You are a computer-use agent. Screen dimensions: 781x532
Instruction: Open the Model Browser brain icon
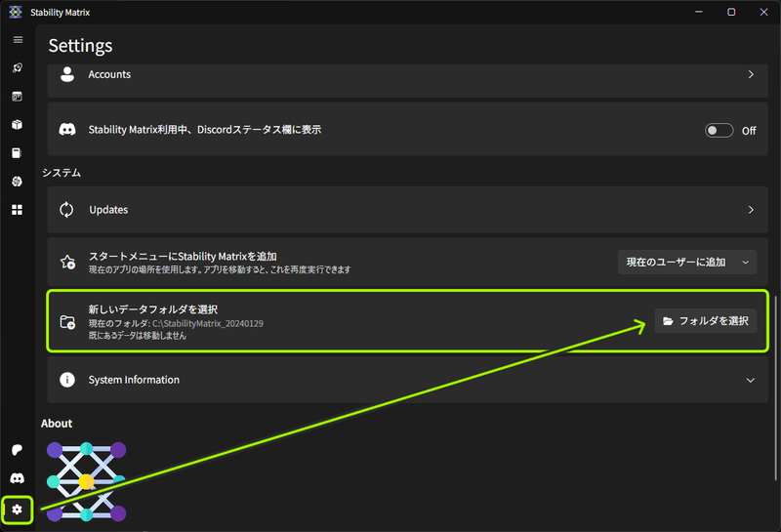pyautogui.click(x=18, y=182)
